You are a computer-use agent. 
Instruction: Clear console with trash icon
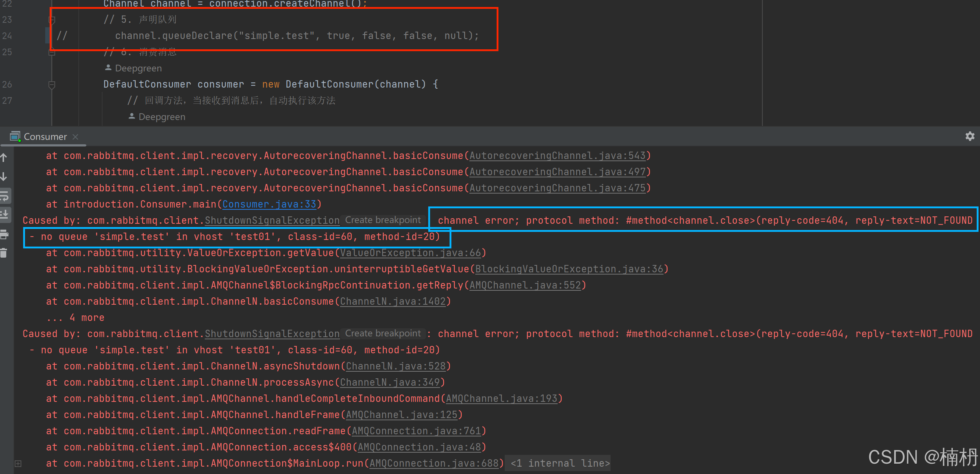coord(4,253)
